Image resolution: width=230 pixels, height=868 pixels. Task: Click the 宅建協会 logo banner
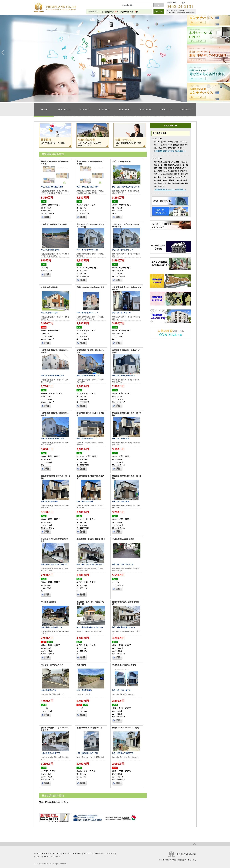click(121, 818)
